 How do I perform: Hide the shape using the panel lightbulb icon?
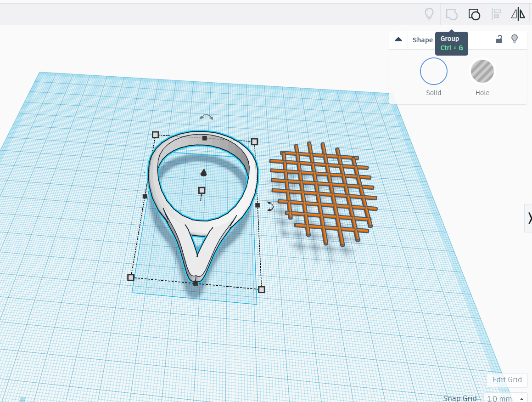(515, 39)
